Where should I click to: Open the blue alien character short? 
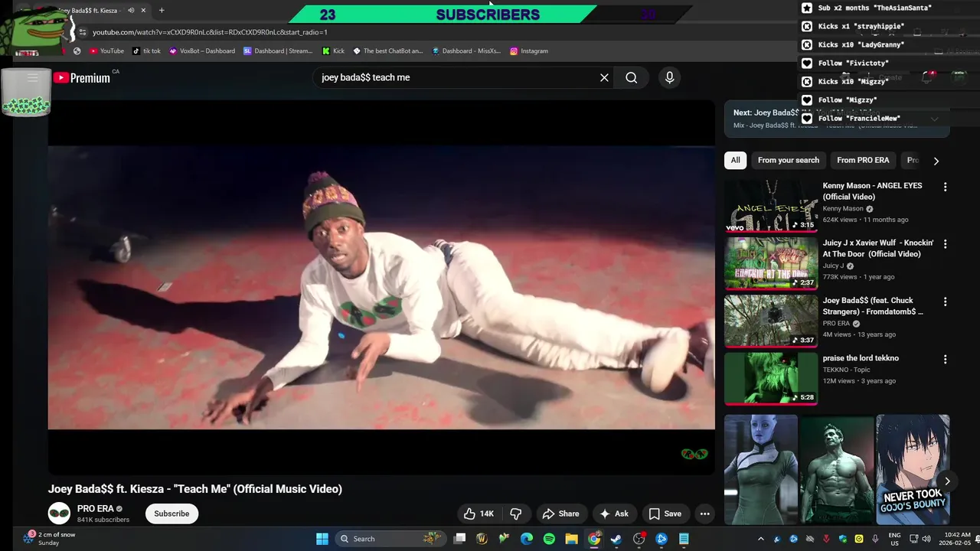click(x=761, y=469)
